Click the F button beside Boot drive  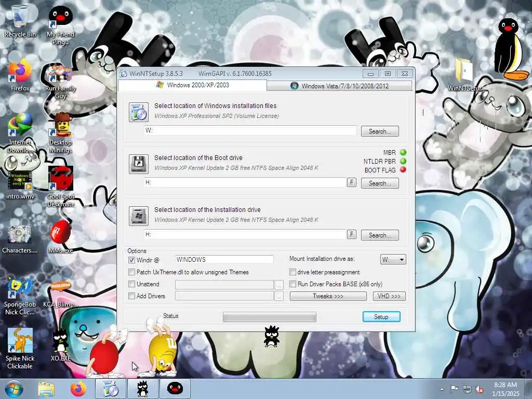click(352, 182)
